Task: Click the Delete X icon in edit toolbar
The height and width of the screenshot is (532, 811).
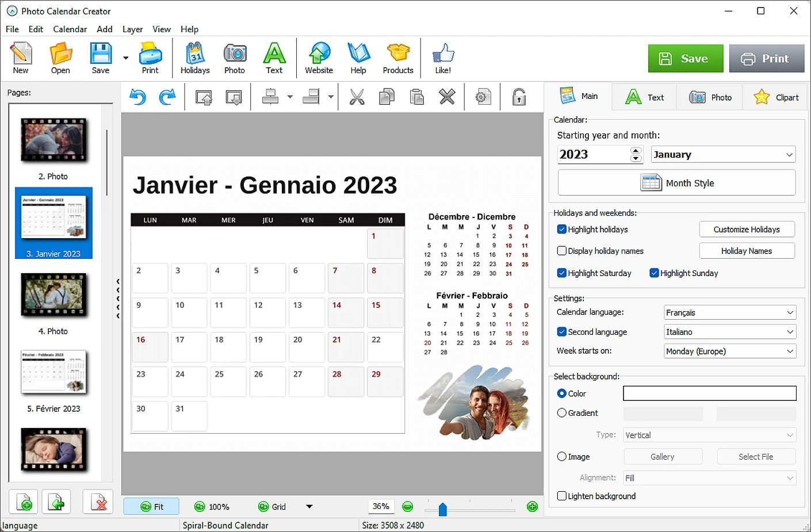Action: 447,97
